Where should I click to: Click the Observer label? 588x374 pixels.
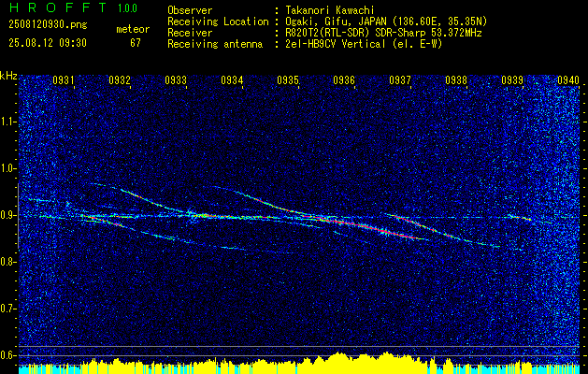190,11
